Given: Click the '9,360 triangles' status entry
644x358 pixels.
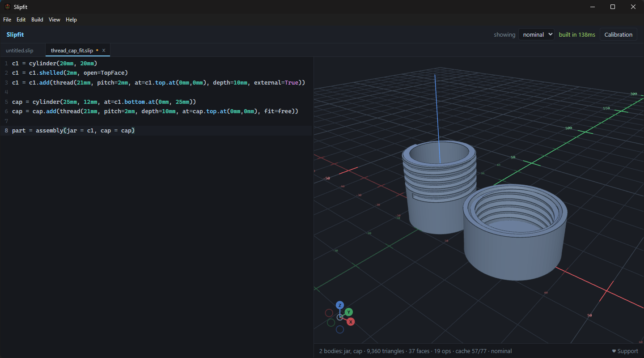Looking at the screenshot, I should click(x=385, y=351).
